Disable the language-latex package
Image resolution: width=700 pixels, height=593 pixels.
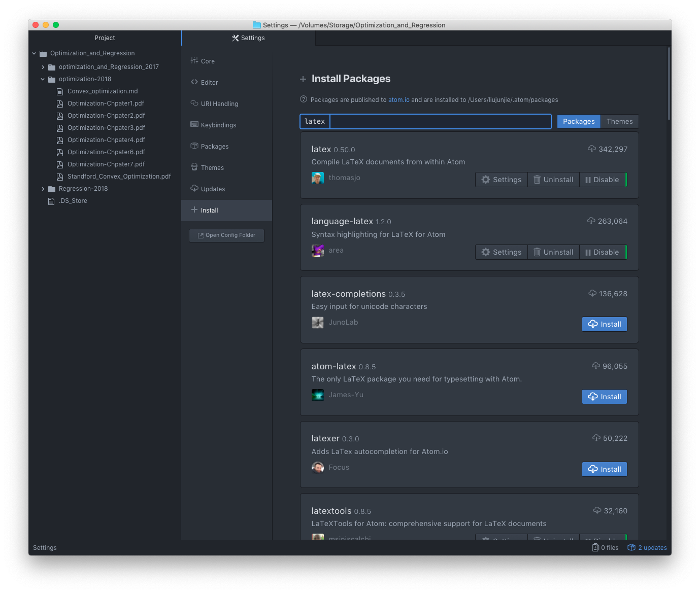pos(603,252)
